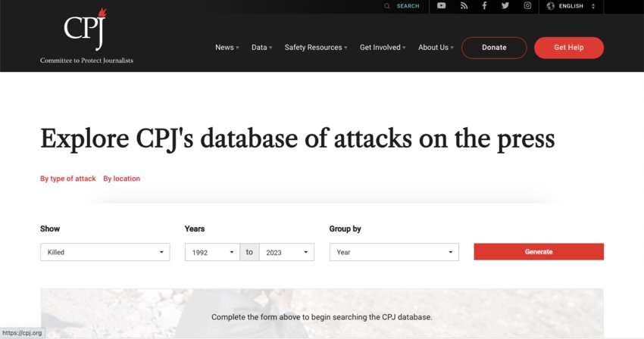Expand the Get Involved menu
This screenshot has width=644, height=339.
pyautogui.click(x=383, y=48)
